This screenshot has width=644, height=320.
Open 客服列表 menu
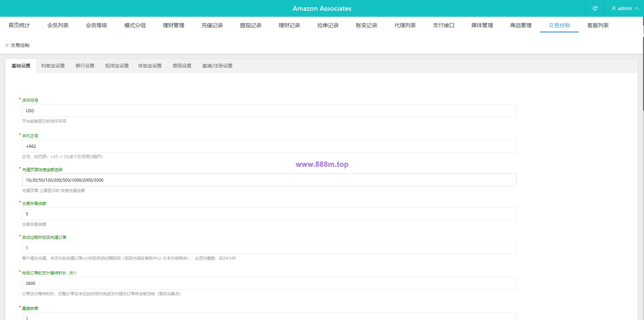pyautogui.click(x=598, y=25)
